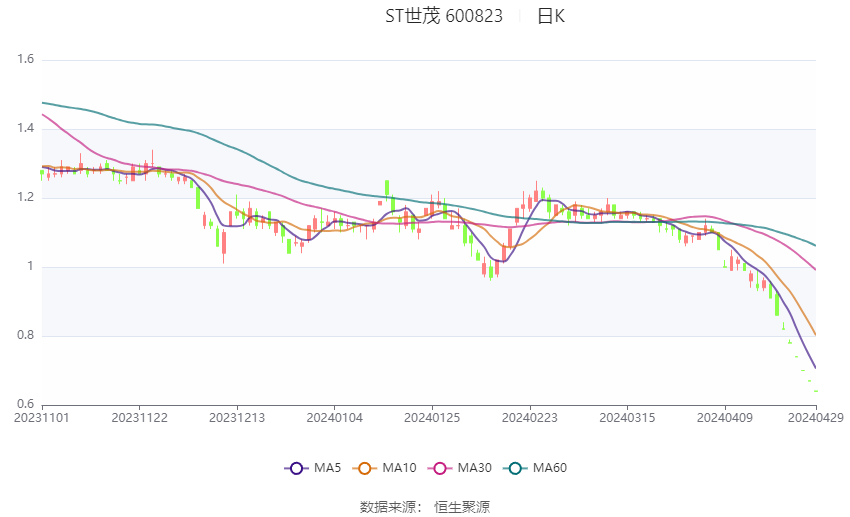850x517 pixels.
Task: Toggle the MA60 legend series
Action: (535, 468)
